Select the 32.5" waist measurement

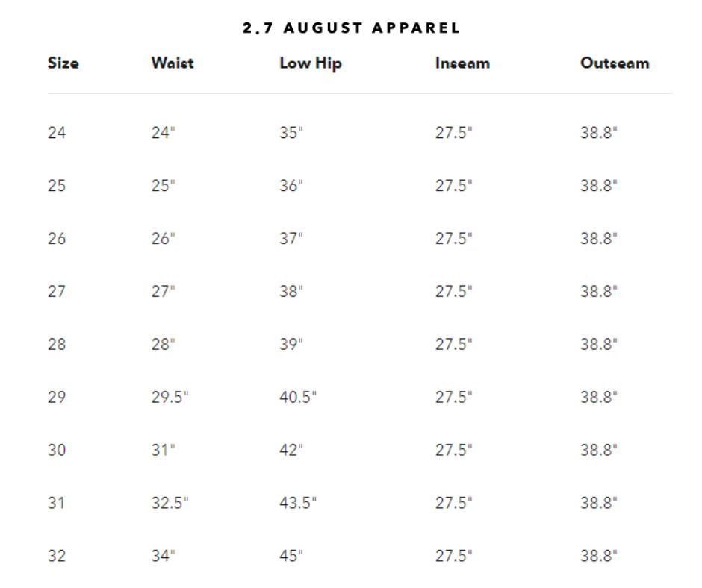[x=170, y=503]
